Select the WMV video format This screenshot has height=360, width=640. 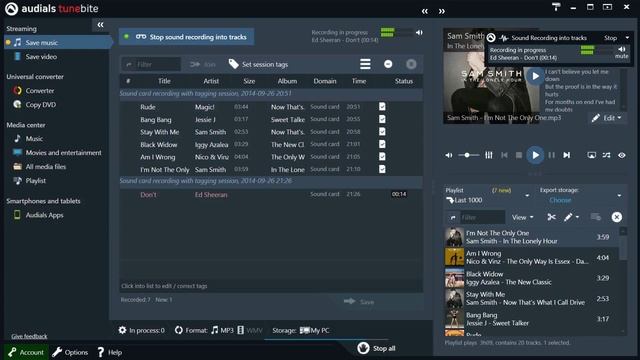[250, 330]
